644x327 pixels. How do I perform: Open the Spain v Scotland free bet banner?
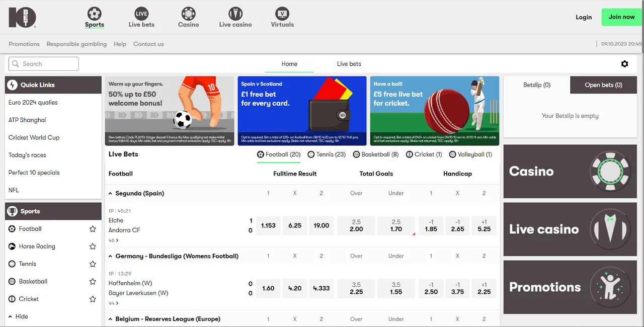302,111
